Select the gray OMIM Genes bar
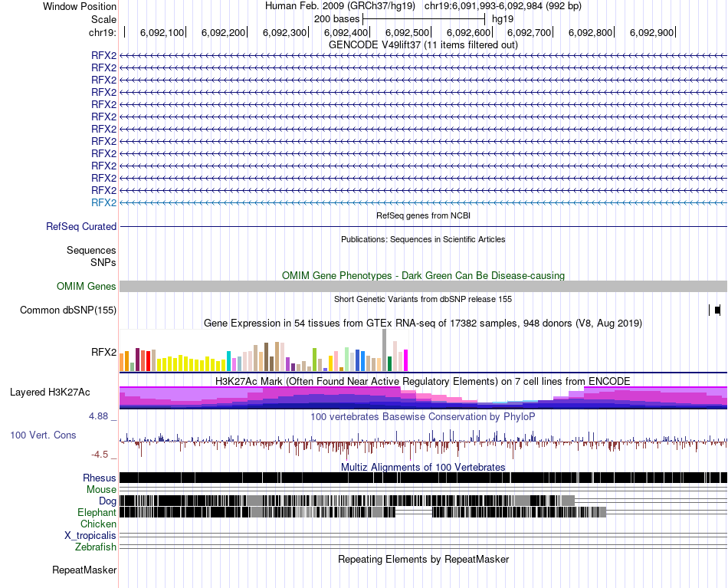Image resolution: width=728 pixels, height=588 pixels. [423, 286]
